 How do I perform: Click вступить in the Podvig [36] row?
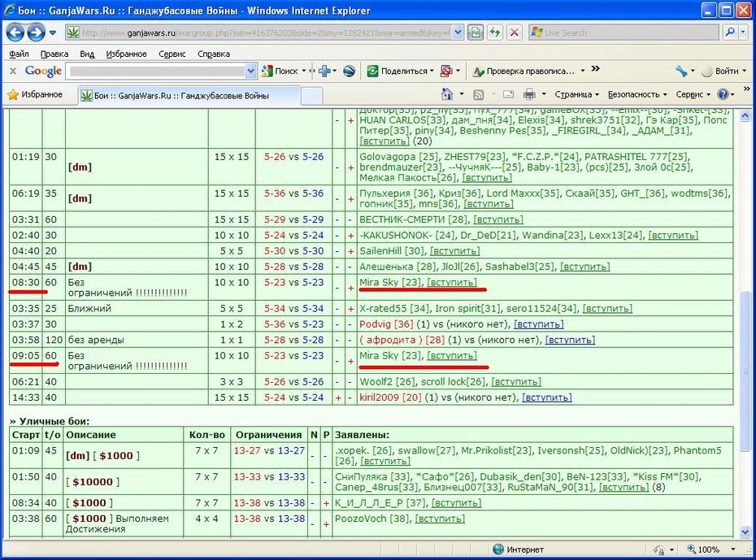coord(539,324)
